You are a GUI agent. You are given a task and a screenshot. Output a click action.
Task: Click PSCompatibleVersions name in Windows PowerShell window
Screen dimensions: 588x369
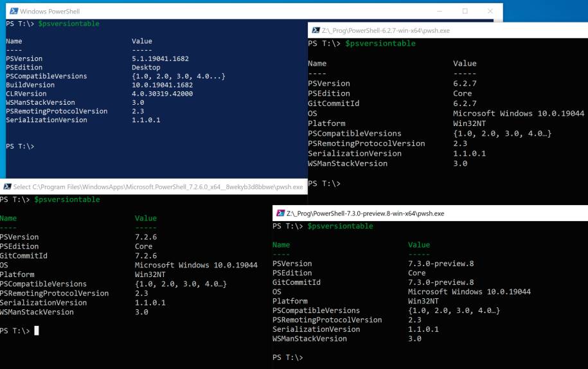pos(46,76)
